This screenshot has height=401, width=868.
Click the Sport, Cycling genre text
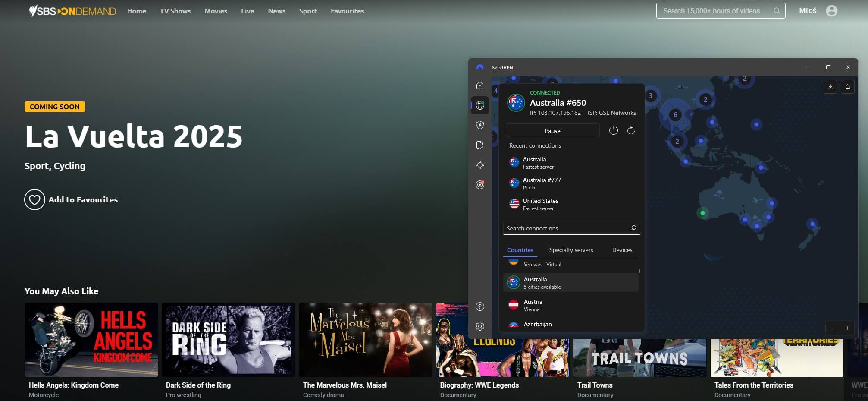point(55,166)
